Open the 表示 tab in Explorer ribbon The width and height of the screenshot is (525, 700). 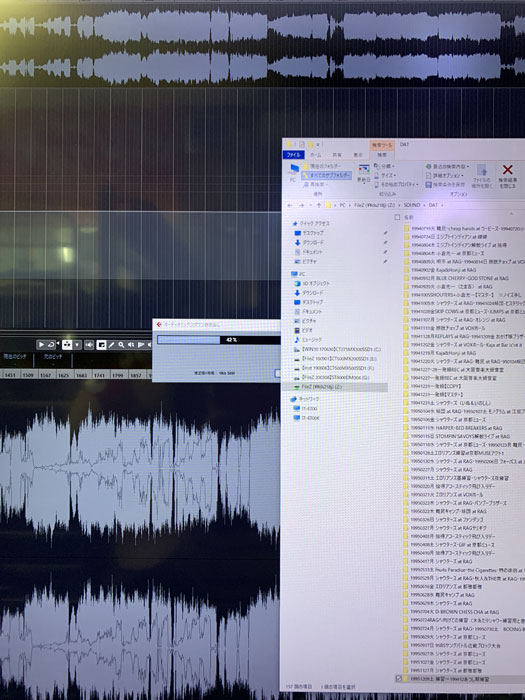358,154
